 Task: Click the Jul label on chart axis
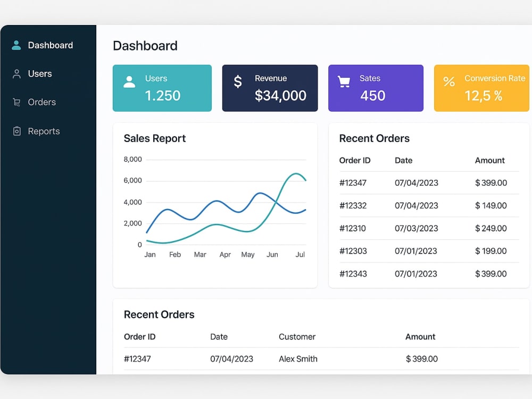(300, 254)
